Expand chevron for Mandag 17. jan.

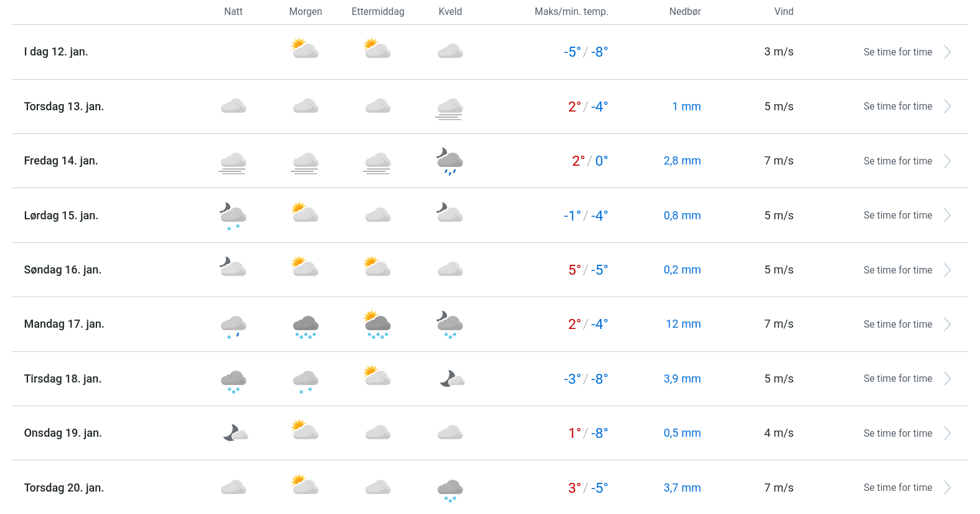(x=947, y=325)
